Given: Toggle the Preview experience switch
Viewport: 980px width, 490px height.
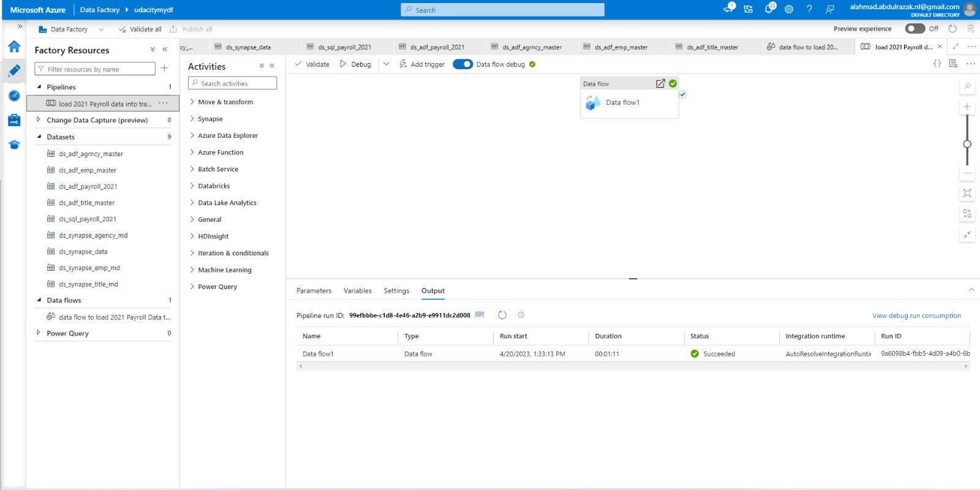Looking at the screenshot, I should (x=915, y=29).
